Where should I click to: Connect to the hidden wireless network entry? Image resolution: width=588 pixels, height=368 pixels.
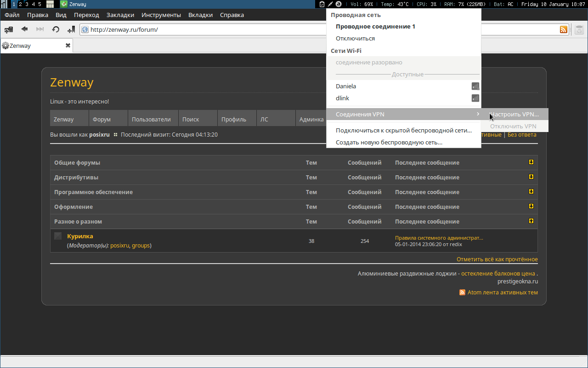tap(404, 130)
